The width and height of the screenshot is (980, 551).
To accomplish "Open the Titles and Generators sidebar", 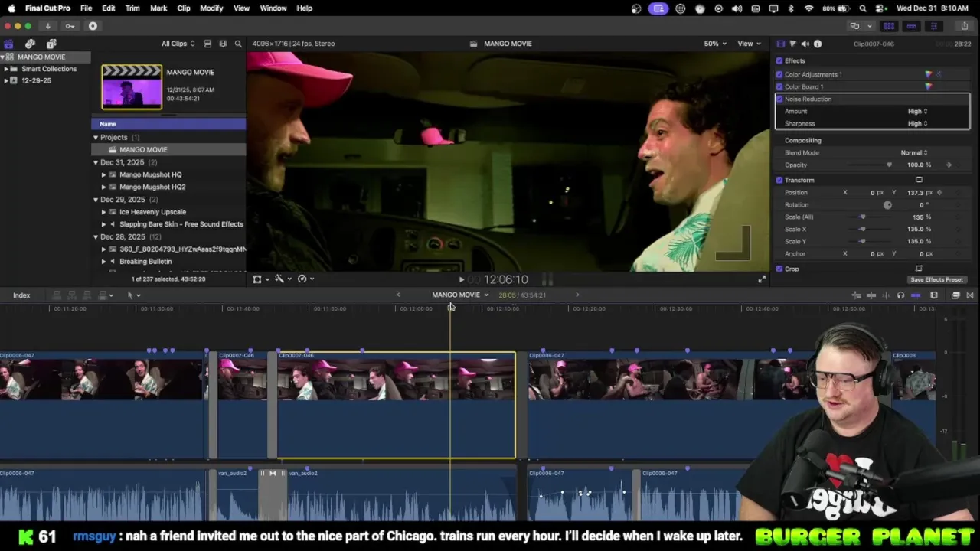I will point(51,44).
